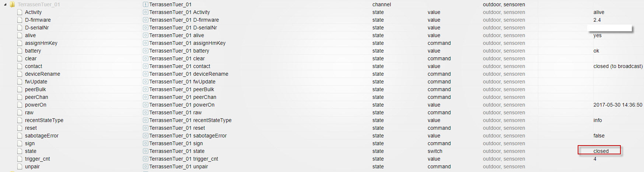The width and height of the screenshot is (644, 172).
Task: Click the powerOn timestamp value
Action: point(617,105)
